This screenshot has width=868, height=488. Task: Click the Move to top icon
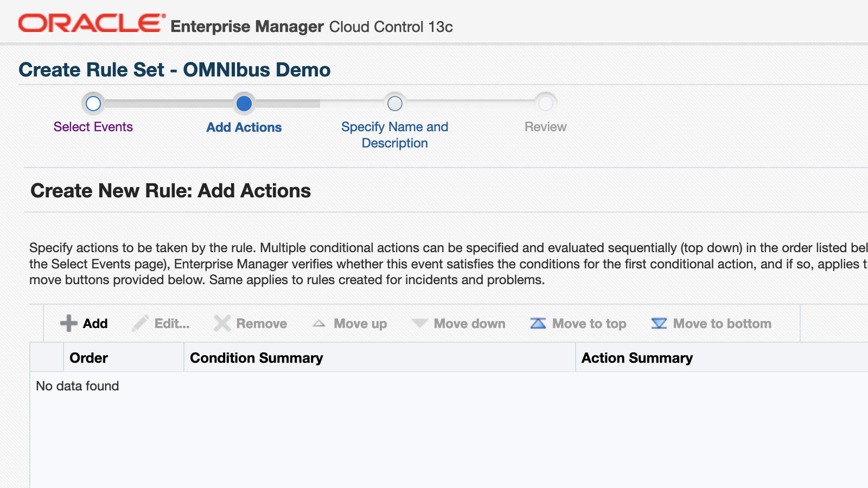(x=538, y=323)
